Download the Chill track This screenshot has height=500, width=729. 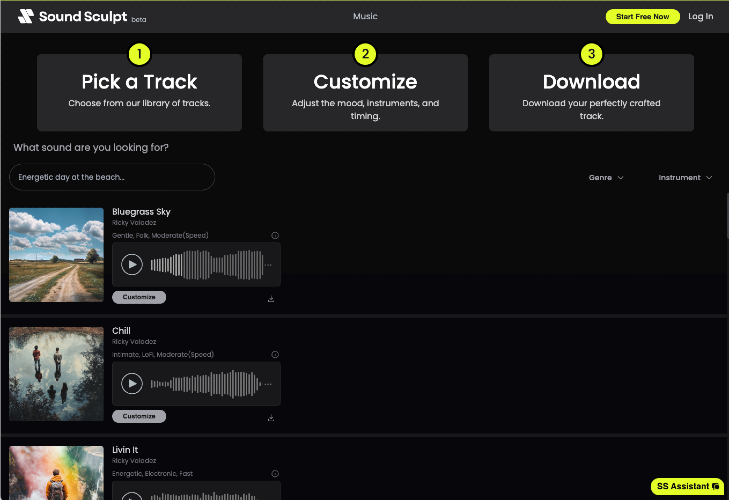tap(271, 418)
